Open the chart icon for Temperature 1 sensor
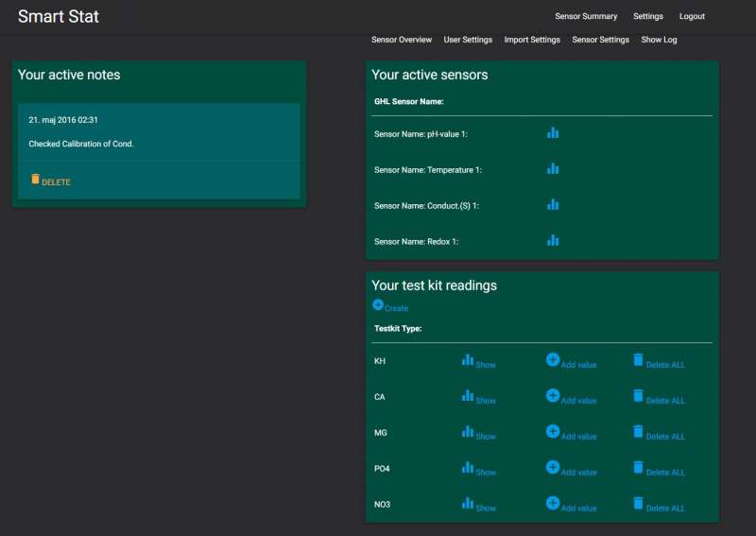This screenshot has width=756, height=536. click(553, 169)
